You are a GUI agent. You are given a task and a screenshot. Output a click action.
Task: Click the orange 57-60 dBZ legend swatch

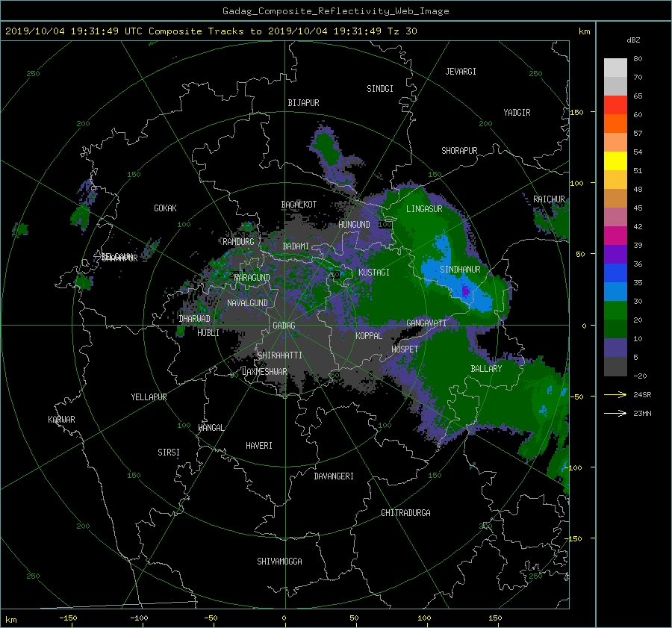tap(615, 124)
